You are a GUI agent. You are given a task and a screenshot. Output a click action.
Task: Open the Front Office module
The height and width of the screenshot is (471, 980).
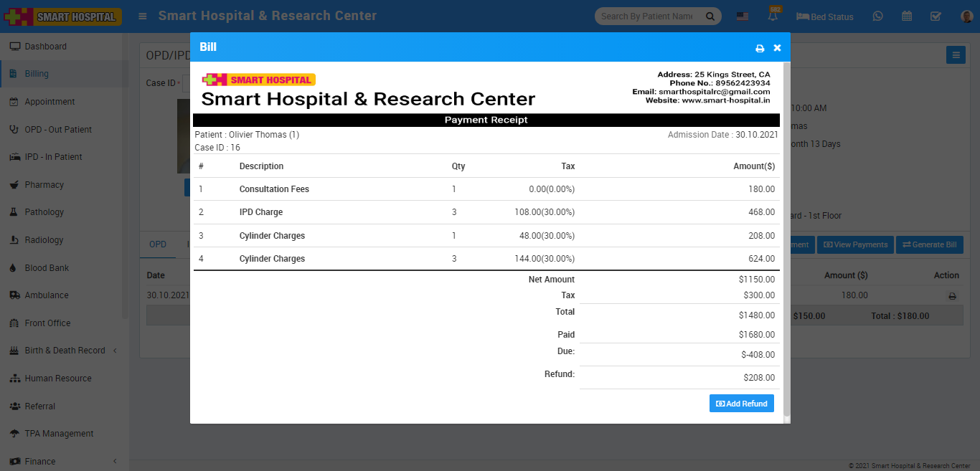(47, 323)
